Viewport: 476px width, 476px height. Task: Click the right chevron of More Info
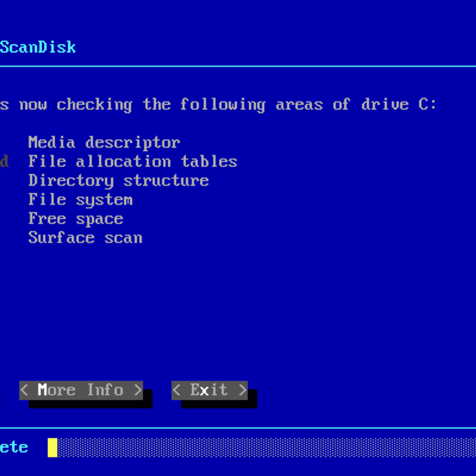(138, 390)
